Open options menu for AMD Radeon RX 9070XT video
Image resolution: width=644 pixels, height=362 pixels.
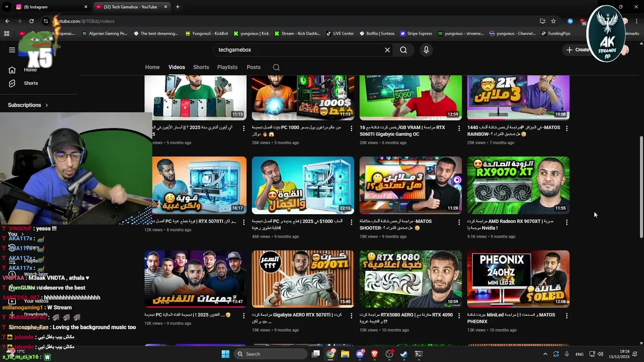567,222
